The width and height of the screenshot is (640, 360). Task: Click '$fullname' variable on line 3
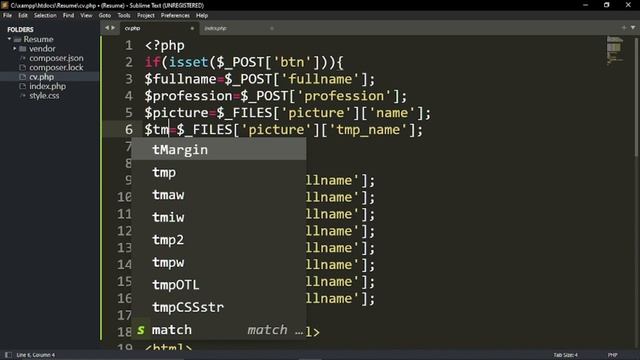point(180,79)
